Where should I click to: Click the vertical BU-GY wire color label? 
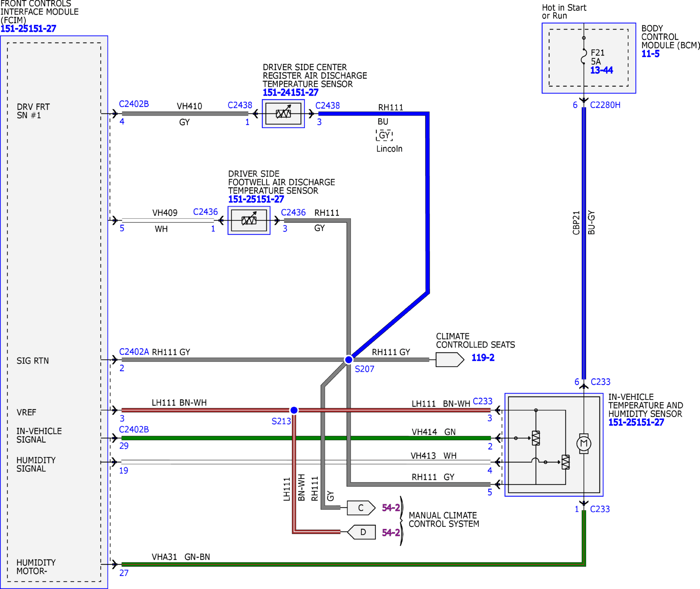click(591, 223)
